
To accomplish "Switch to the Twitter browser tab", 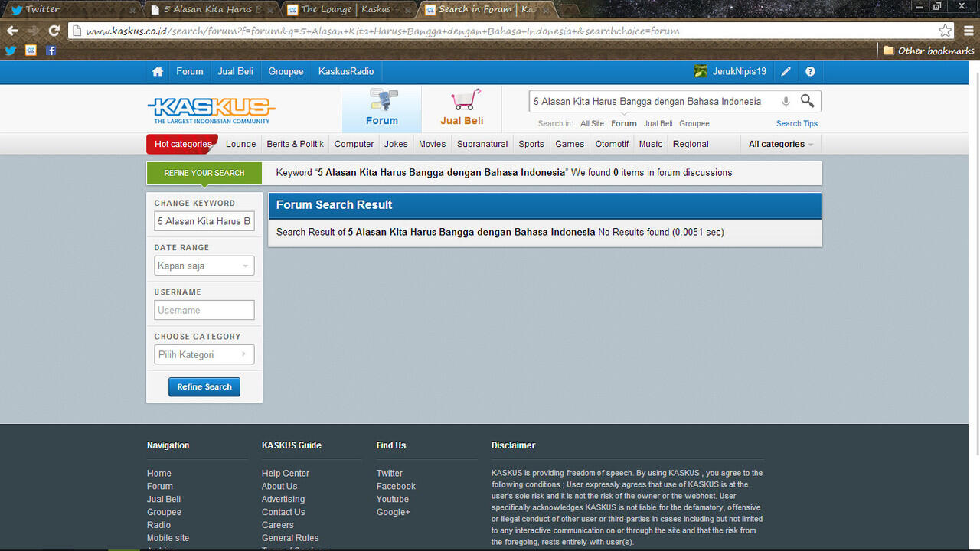I will 73,9.
